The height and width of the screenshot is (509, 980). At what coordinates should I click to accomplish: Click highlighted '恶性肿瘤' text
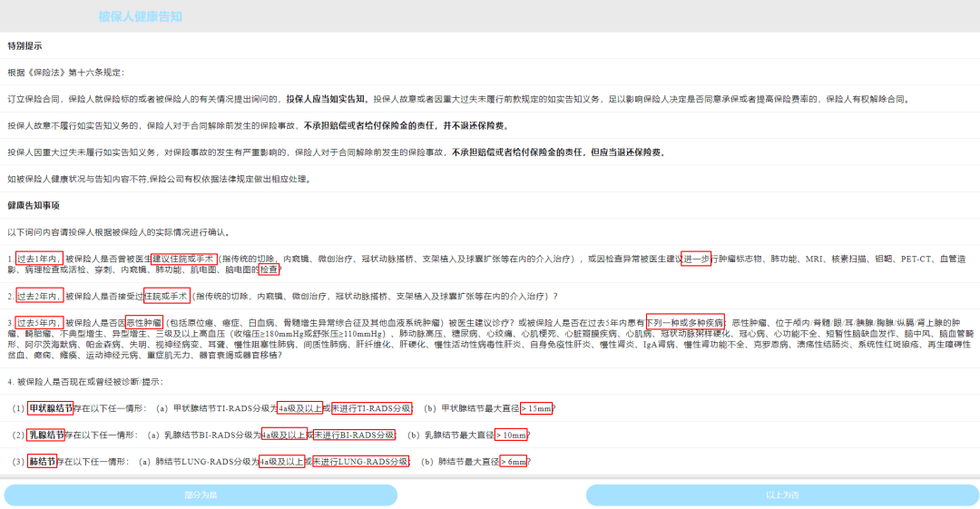point(143,322)
